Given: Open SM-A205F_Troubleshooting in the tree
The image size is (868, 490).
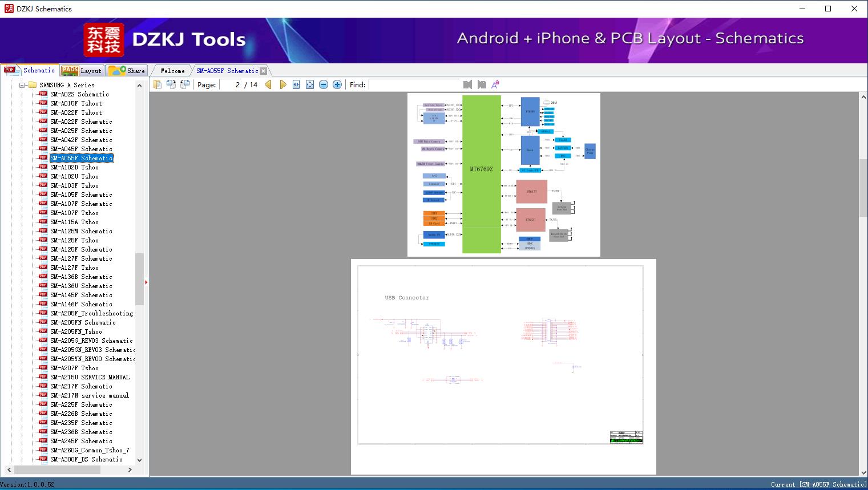Looking at the screenshot, I should (91, 313).
